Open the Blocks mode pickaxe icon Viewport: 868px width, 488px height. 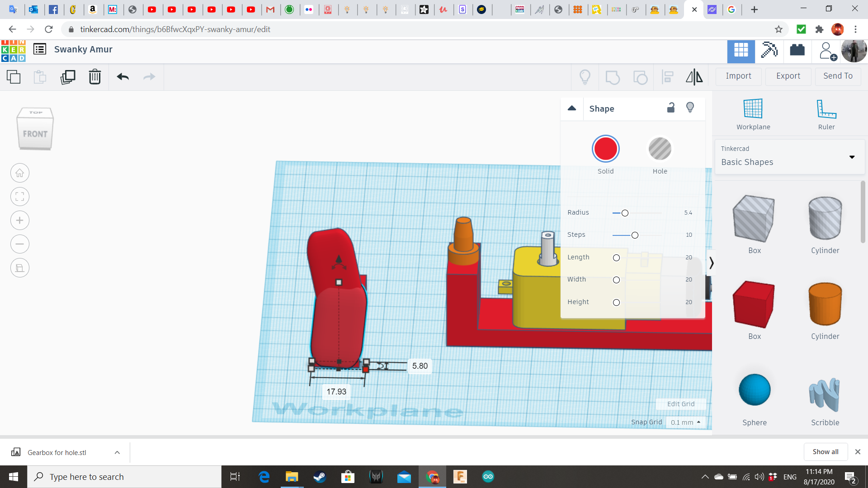(x=769, y=51)
